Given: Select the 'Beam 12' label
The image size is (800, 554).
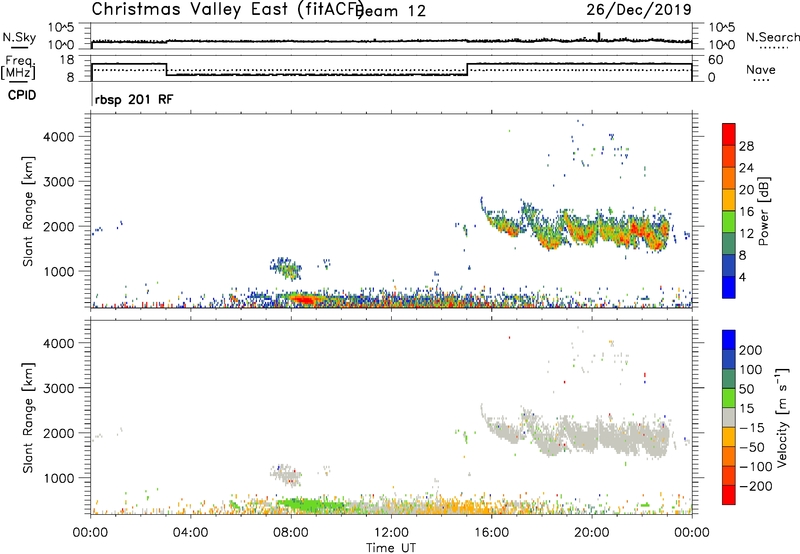Looking at the screenshot, I should [391, 11].
